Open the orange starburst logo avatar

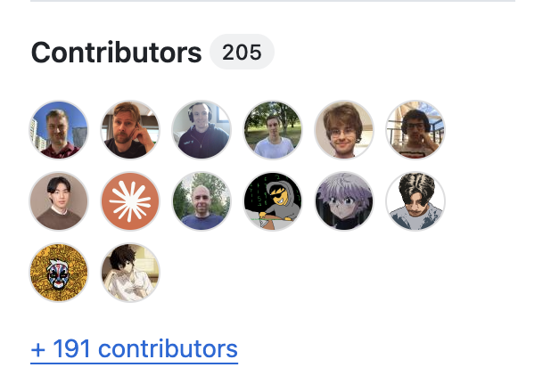(130, 201)
